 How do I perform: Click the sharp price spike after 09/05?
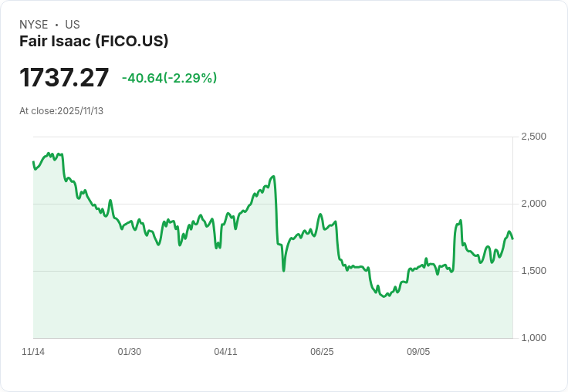click(461, 221)
